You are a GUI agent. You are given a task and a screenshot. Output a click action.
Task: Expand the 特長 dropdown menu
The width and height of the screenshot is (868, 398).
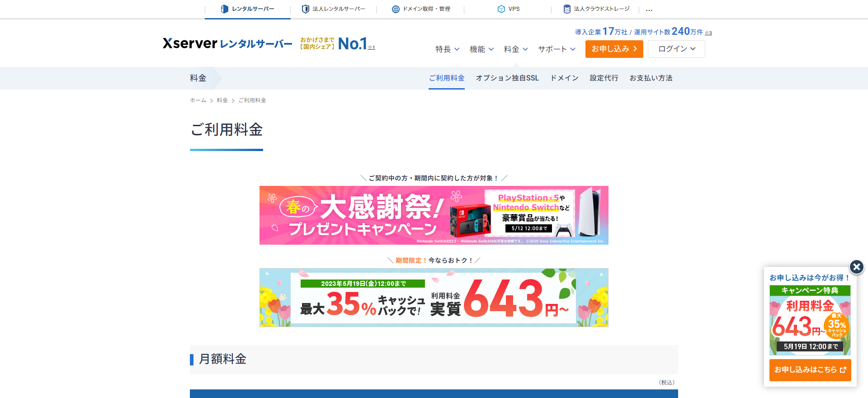click(448, 49)
